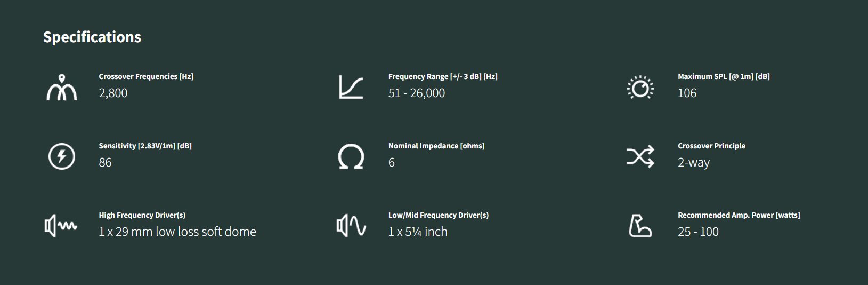This screenshot has height=285, width=868.
Task: Click the Recommended Amp. Power flexed-arm icon
Action: tap(640, 226)
